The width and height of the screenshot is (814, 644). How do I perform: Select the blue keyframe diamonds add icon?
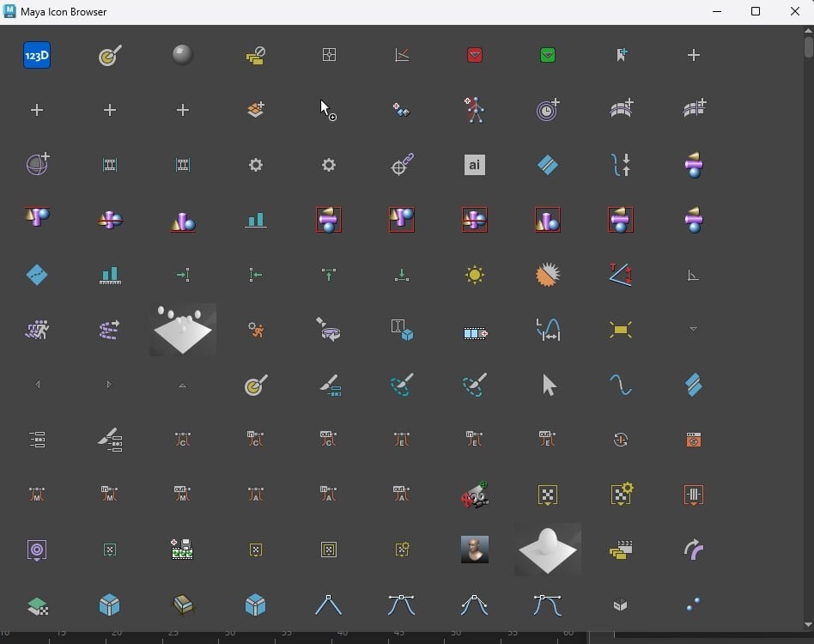pos(401,110)
